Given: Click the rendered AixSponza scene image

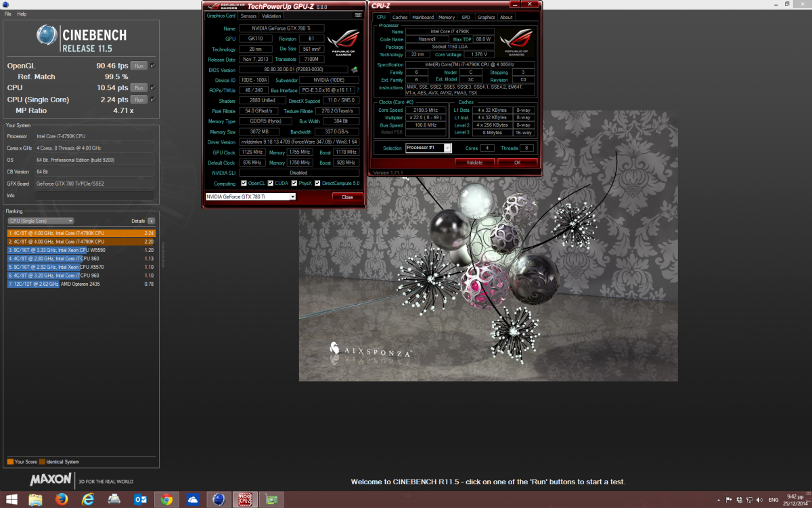Looking at the screenshot, I should (x=488, y=246).
